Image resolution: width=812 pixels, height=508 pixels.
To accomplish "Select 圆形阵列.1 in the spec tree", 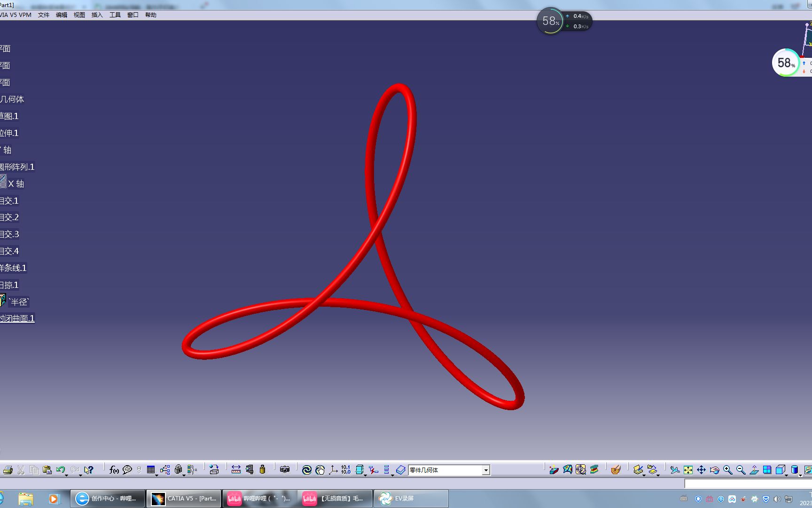I will click(x=17, y=167).
